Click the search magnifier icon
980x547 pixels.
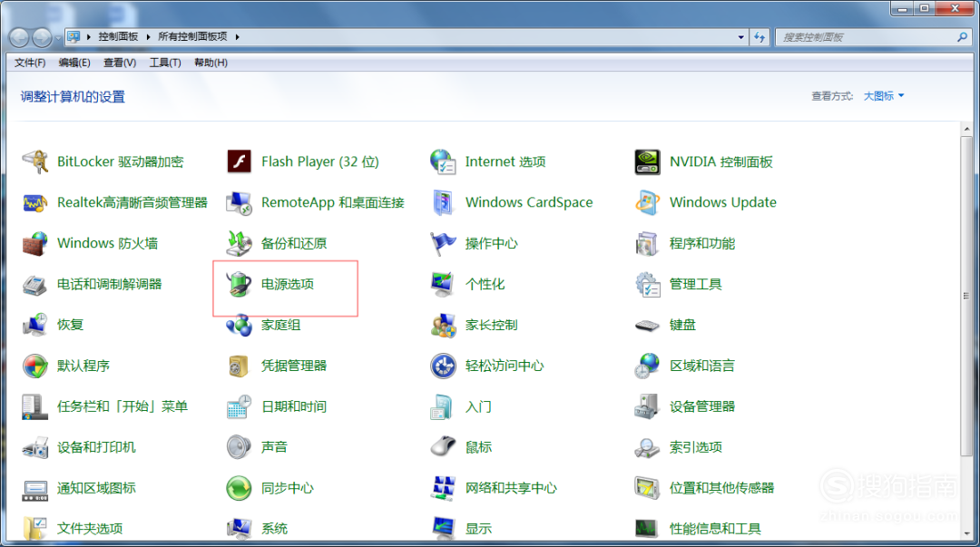coord(962,37)
